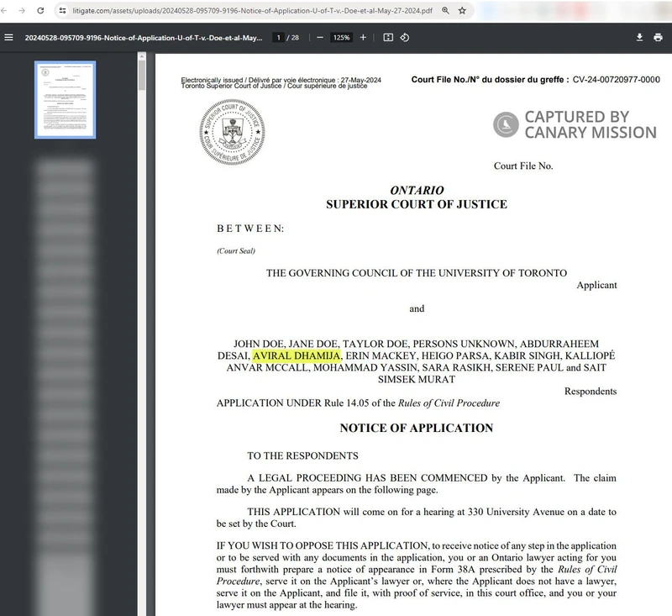Rotate the document counterclockwise

407,37
